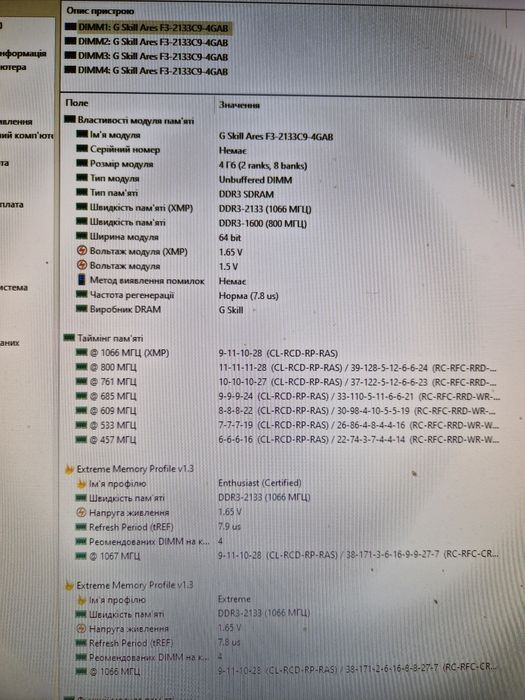Click the value 'DDR3 SDRAM'

pos(246,194)
